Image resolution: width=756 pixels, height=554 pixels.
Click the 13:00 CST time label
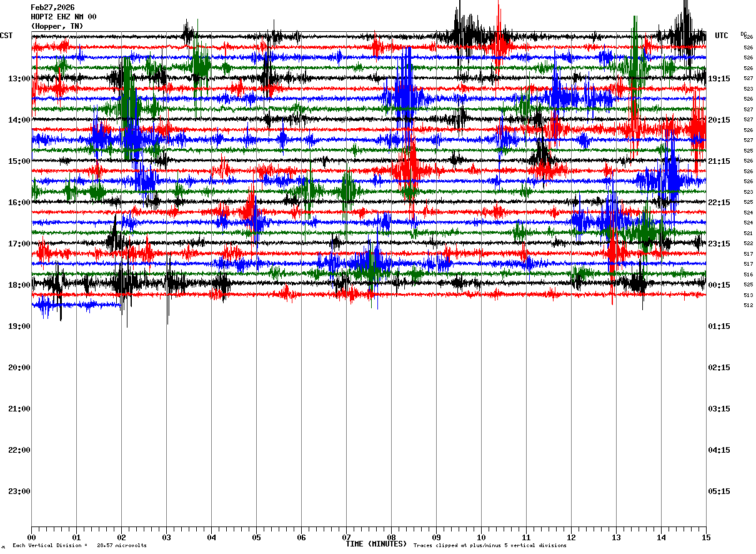coord(19,79)
